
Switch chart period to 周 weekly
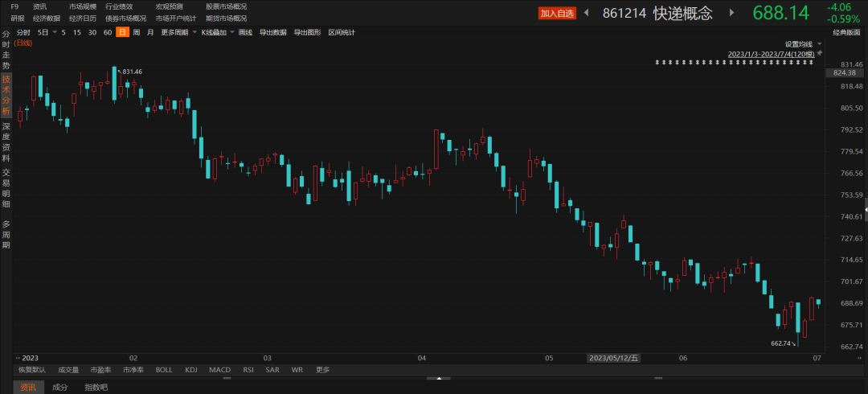click(x=136, y=32)
